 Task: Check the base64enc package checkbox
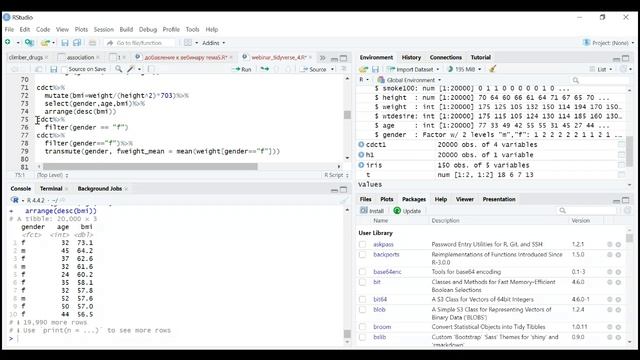pyautogui.click(x=362, y=272)
